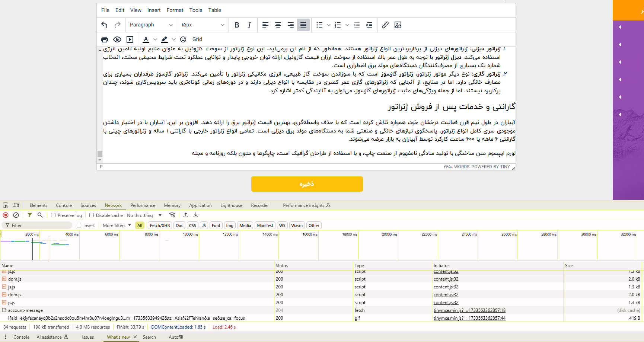Viewport: 644px width, 342px height.
Task: Print the editor content
Action: click(x=105, y=39)
